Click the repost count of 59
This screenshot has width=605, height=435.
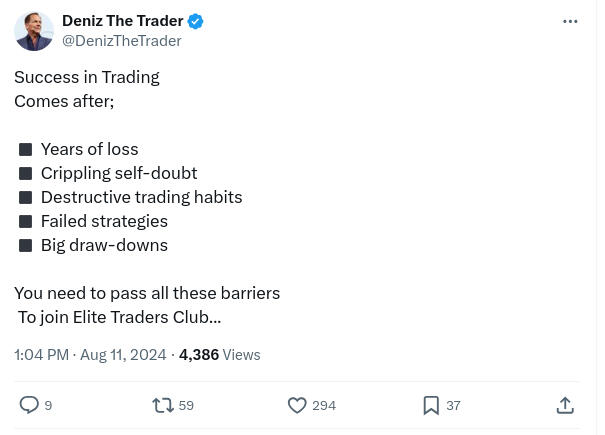pos(186,405)
